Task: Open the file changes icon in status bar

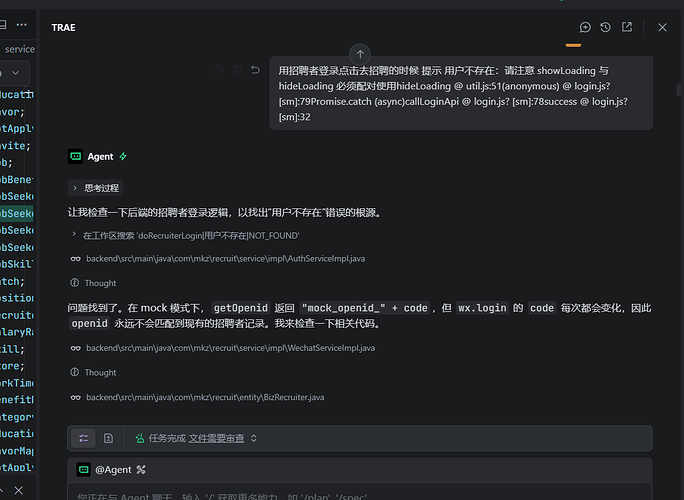Action: tap(108, 438)
